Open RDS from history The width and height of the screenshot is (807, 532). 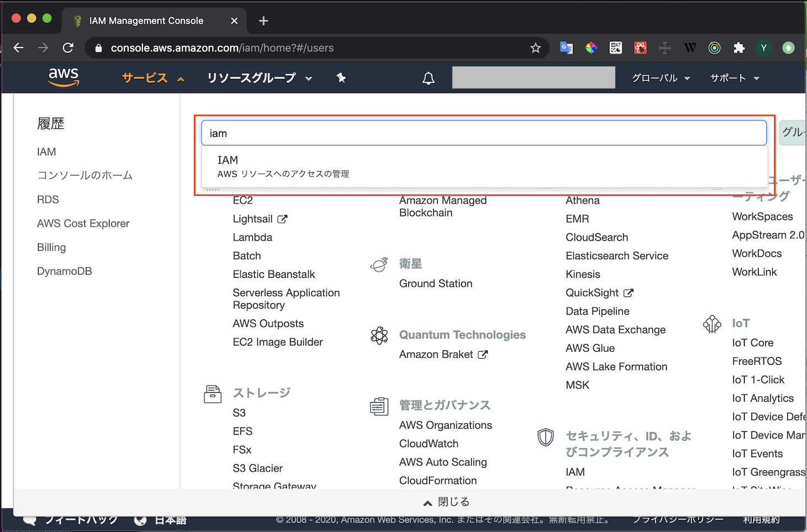(x=48, y=200)
